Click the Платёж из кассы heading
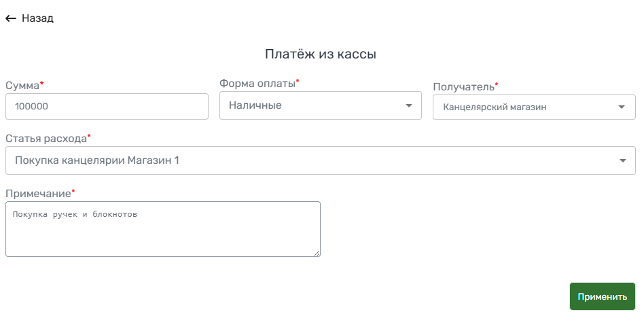This screenshot has height=329, width=644. click(321, 54)
